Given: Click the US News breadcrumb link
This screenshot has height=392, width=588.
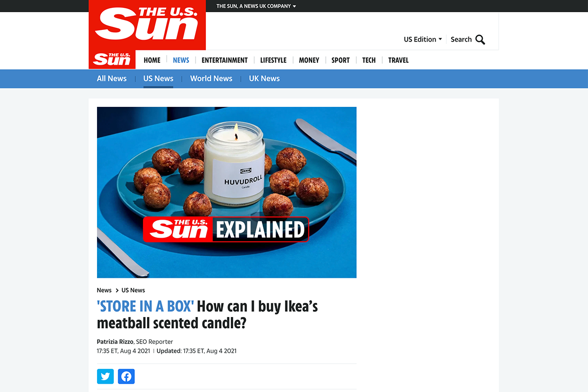Looking at the screenshot, I should click(x=133, y=290).
